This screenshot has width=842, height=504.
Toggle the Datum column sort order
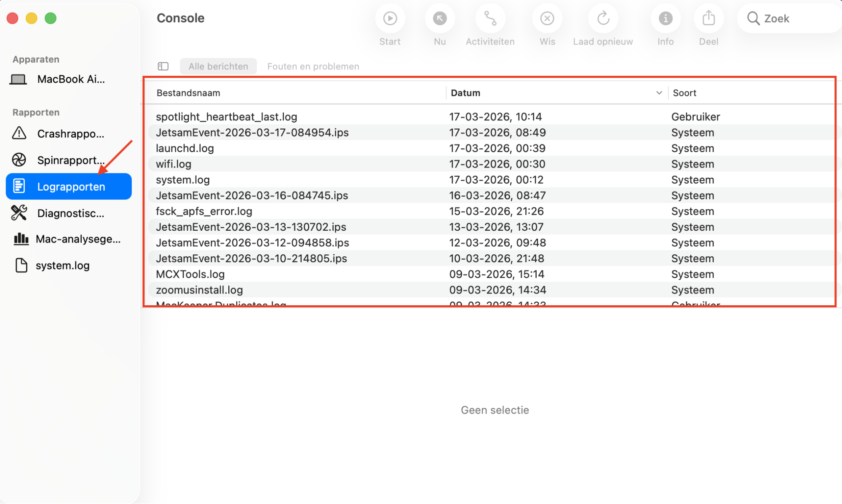[465, 93]
